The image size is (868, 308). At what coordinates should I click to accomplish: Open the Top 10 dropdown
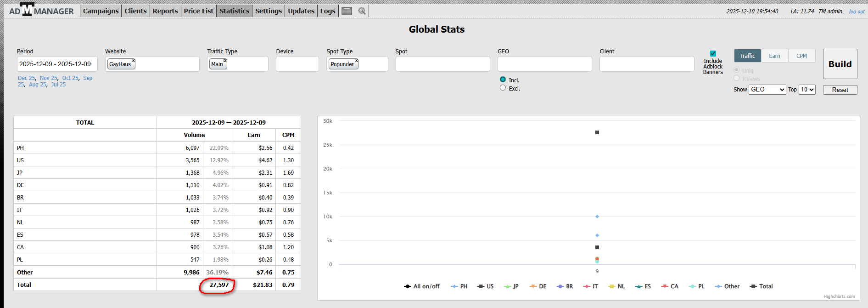coord(807,90)
